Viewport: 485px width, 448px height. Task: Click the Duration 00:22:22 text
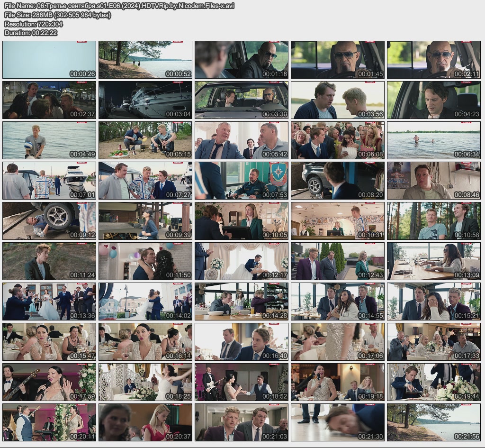(x=31, y=33)
